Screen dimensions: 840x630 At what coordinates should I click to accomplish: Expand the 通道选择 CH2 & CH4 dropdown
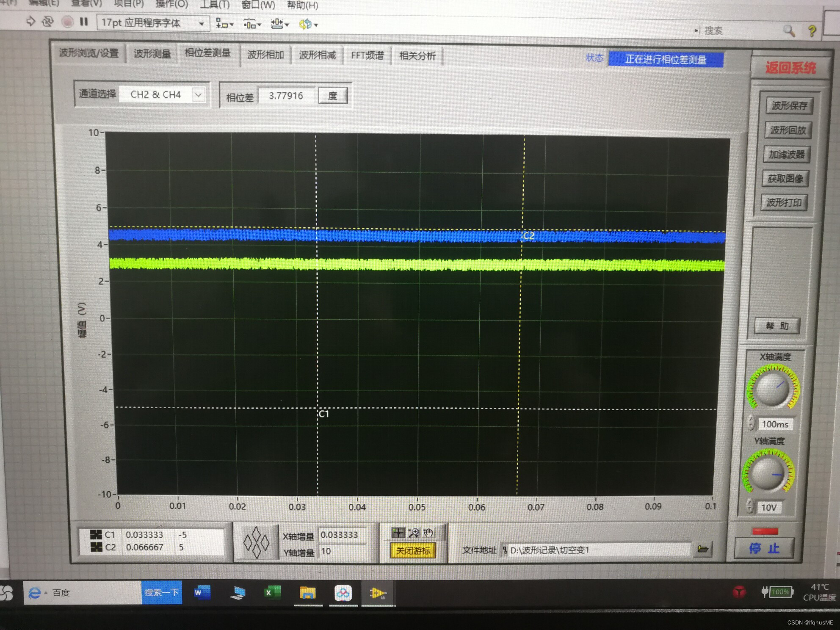click(x=198, y=94)
